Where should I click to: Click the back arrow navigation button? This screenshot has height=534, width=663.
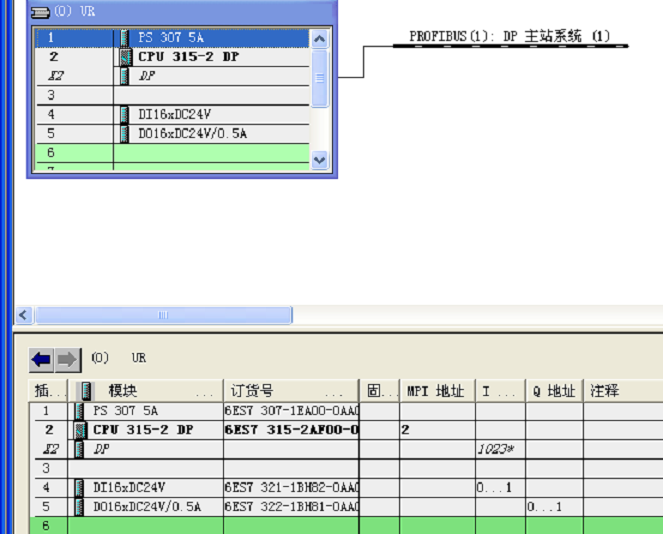pos(41,360)
